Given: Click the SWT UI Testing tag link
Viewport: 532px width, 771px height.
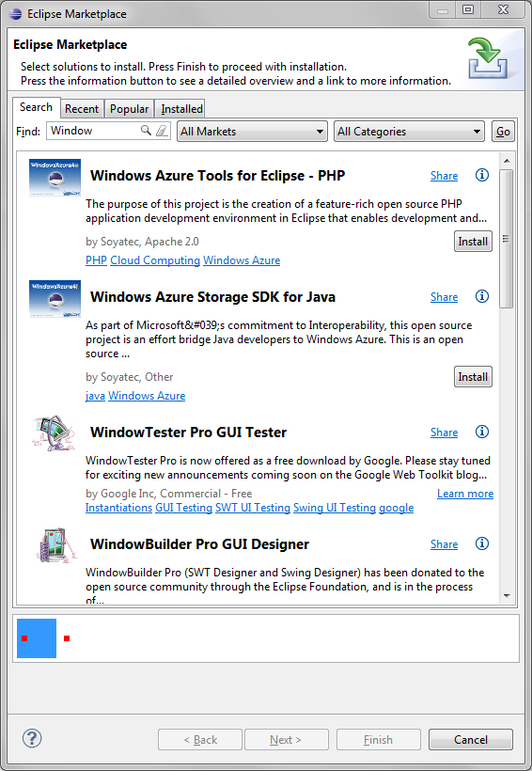Looking at the screenshot, I should (x=253, y=508).
